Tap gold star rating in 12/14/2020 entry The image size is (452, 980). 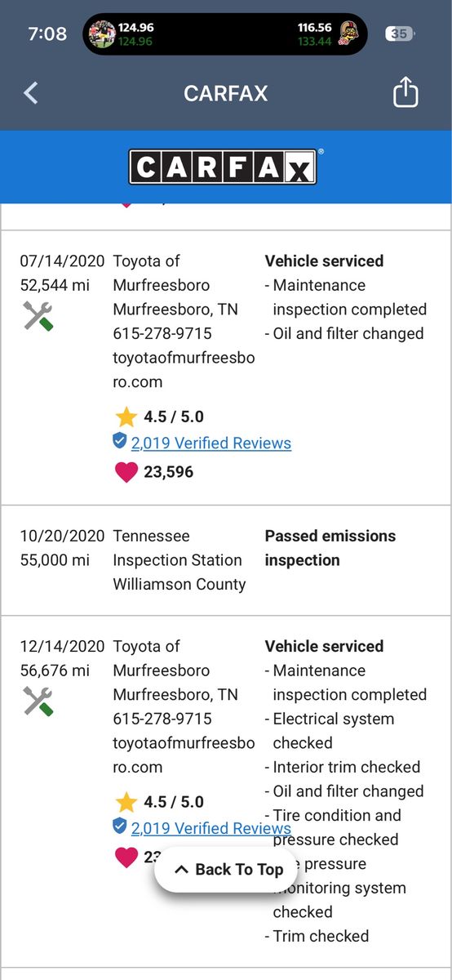click(126, 802)
